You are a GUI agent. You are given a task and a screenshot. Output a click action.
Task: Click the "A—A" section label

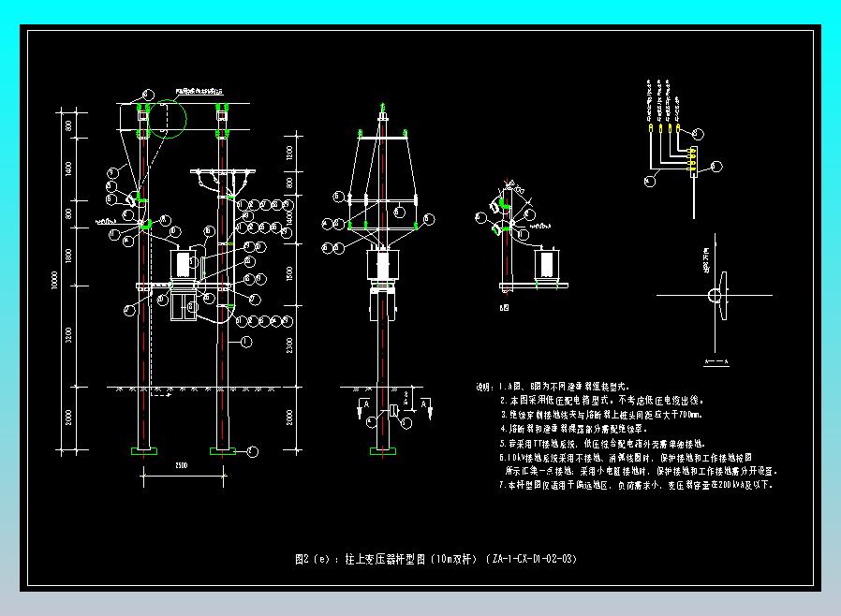(x=716, y=363)
